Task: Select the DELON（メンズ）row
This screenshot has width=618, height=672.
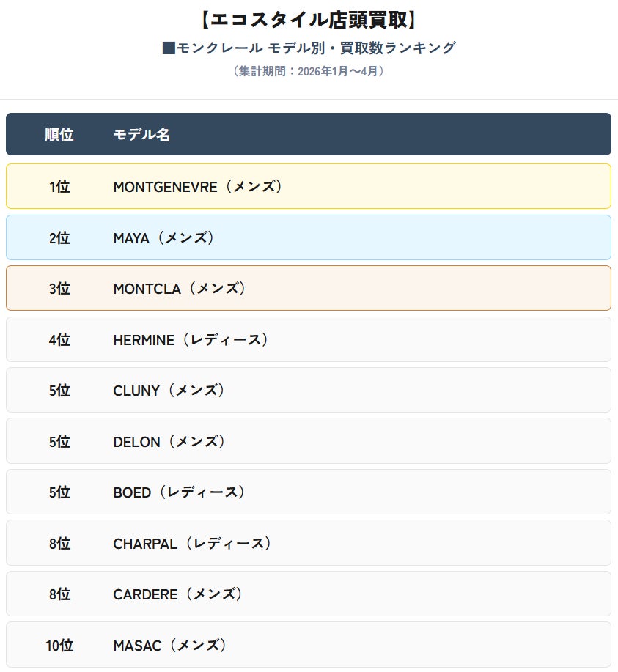Action: [309, 441]
